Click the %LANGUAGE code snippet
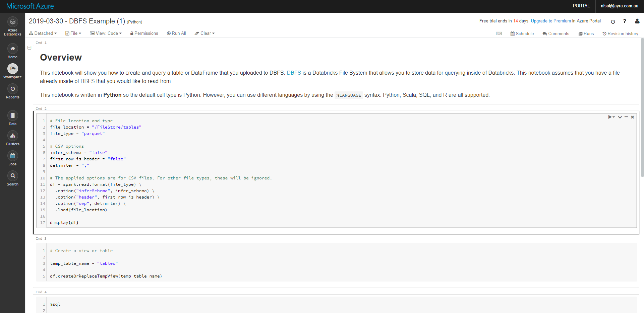This screenshot has width=644, height=313. 349,95
